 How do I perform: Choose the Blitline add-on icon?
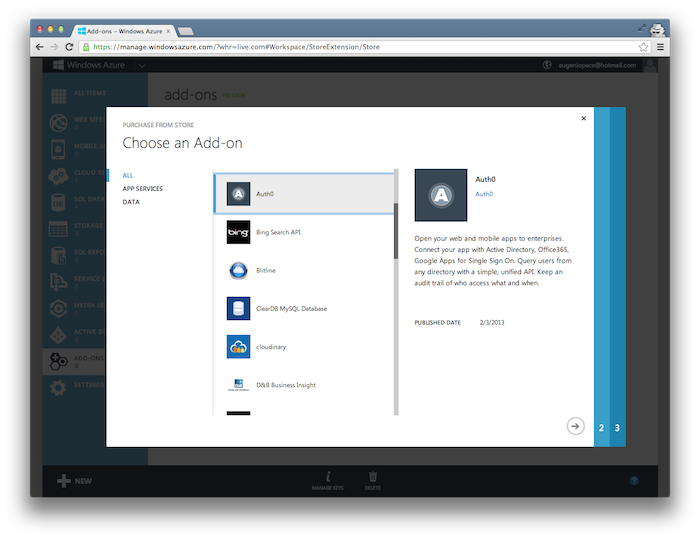coord(238,270)
